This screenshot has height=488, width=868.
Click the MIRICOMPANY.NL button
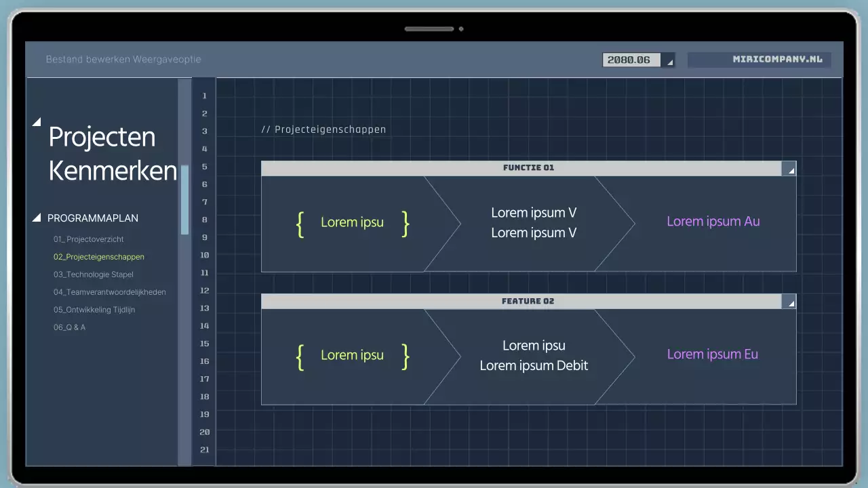click(x=759, y=60)
